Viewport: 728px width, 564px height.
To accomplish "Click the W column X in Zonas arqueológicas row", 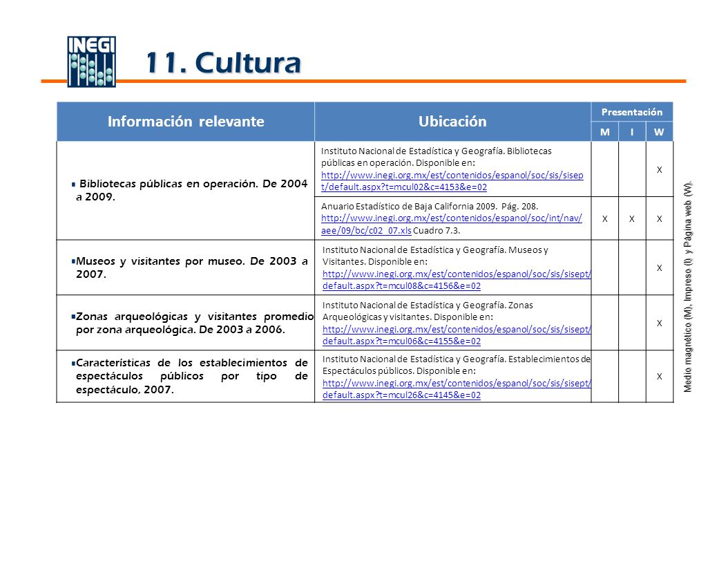I will pyautogui.click(x=660, y=323).
